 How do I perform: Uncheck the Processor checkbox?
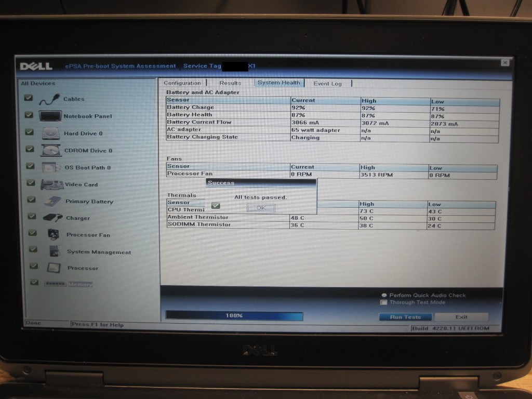pyautogui.click(x=34, y=266)
